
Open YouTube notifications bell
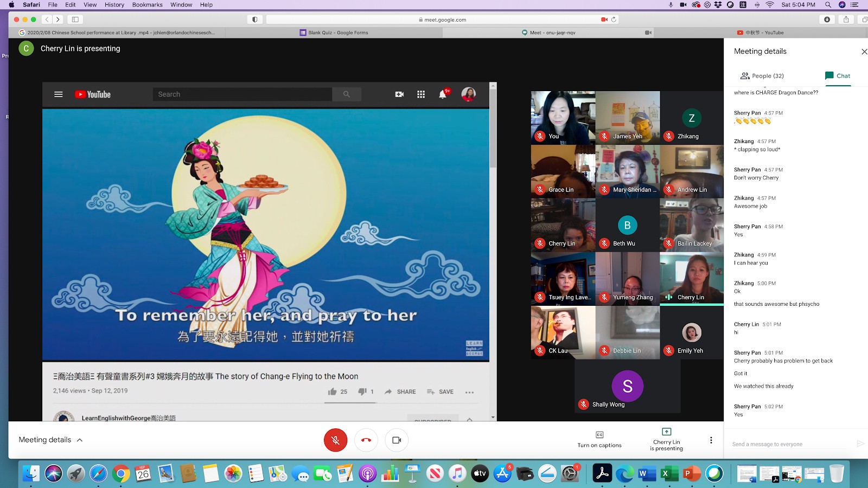tap(443, 94)
